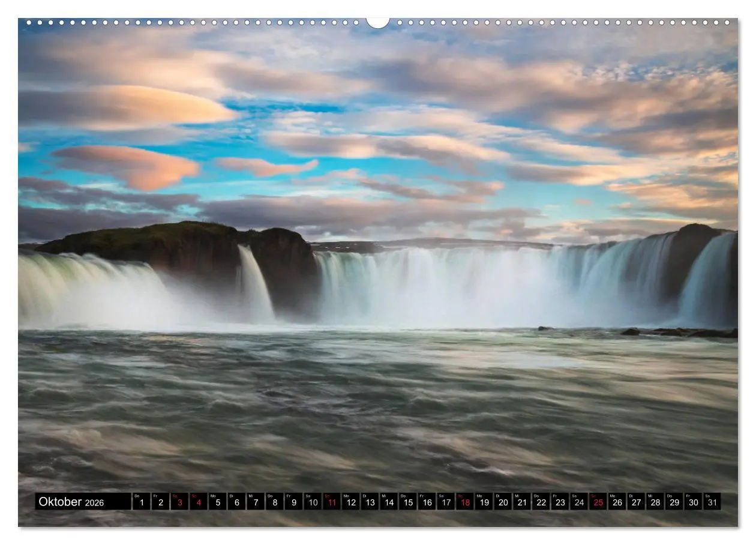This screenshot has height=545, width=756.
Task: Choose the red Sunday date 25
Action: pyautogui.click(x=598, y=502)
